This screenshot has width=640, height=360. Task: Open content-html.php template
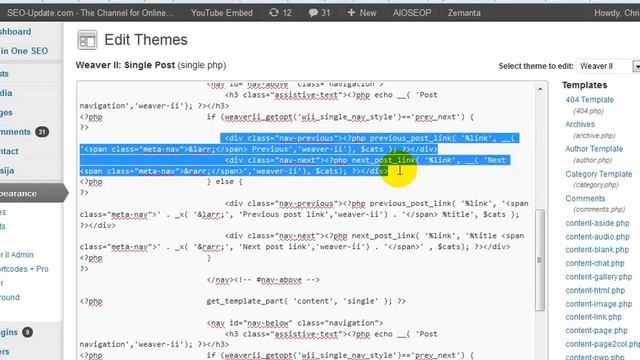(x=595, y=290)
